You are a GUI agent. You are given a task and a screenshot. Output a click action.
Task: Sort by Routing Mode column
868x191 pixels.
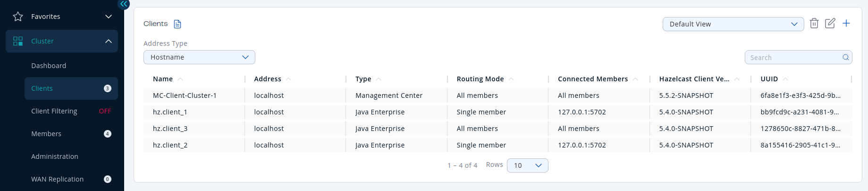[480, 79]
